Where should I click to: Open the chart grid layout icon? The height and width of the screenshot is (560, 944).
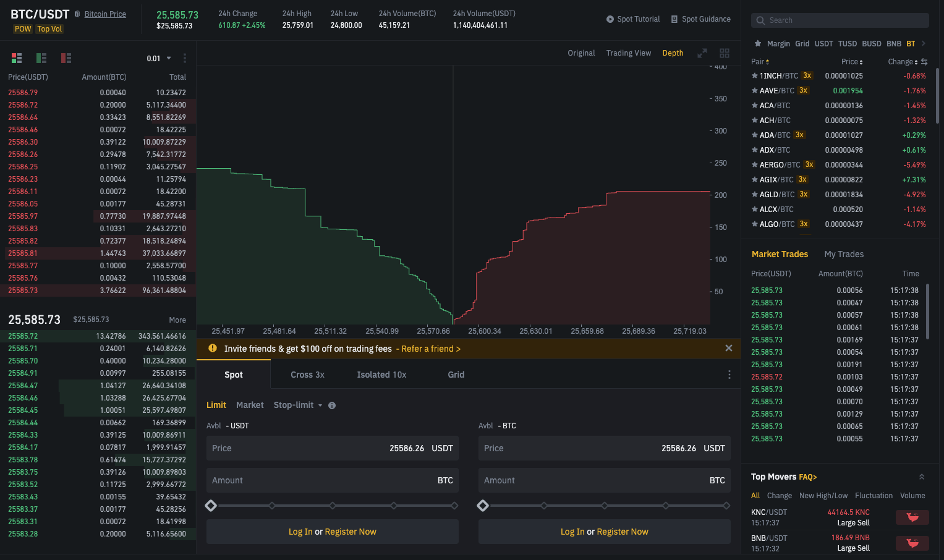point(725,53)
